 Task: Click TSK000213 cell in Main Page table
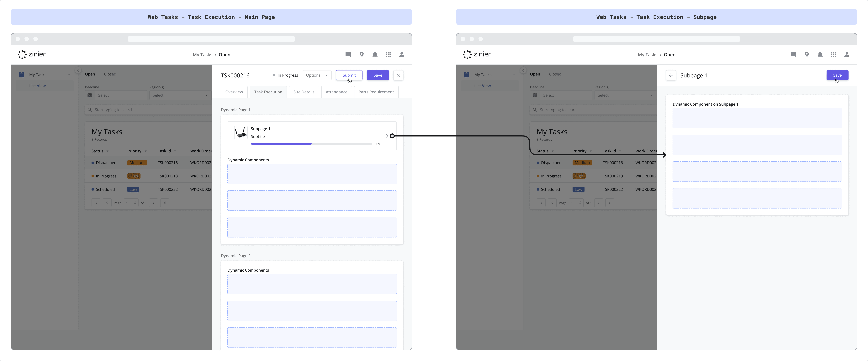point(167,176)
